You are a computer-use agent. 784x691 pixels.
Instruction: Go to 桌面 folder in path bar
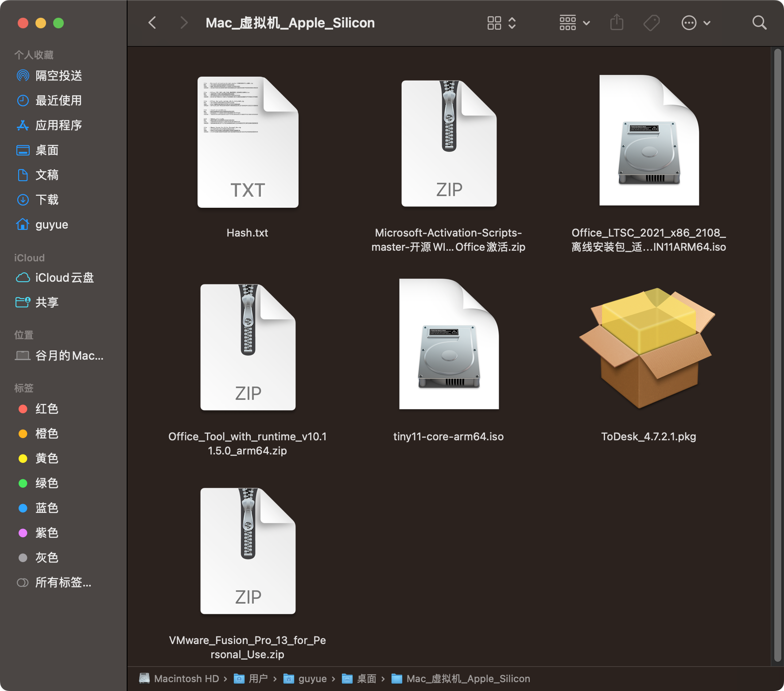coord(359,679)
